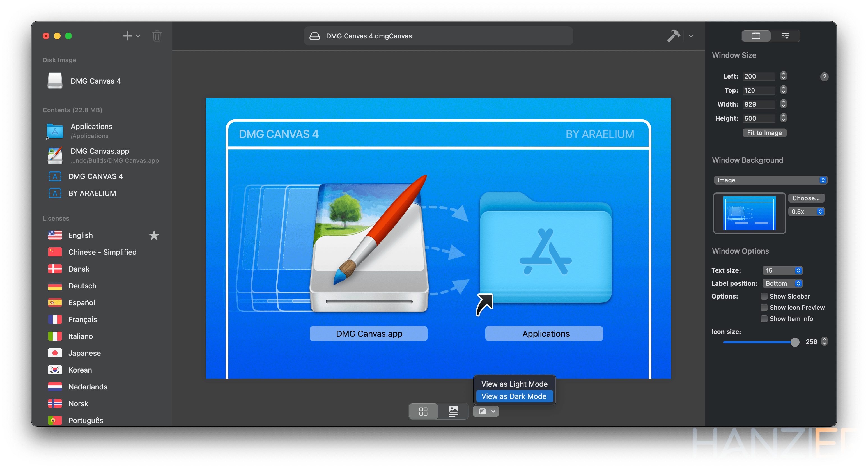
Task: Choose View as Dark Mode
Action: (514, 396)
